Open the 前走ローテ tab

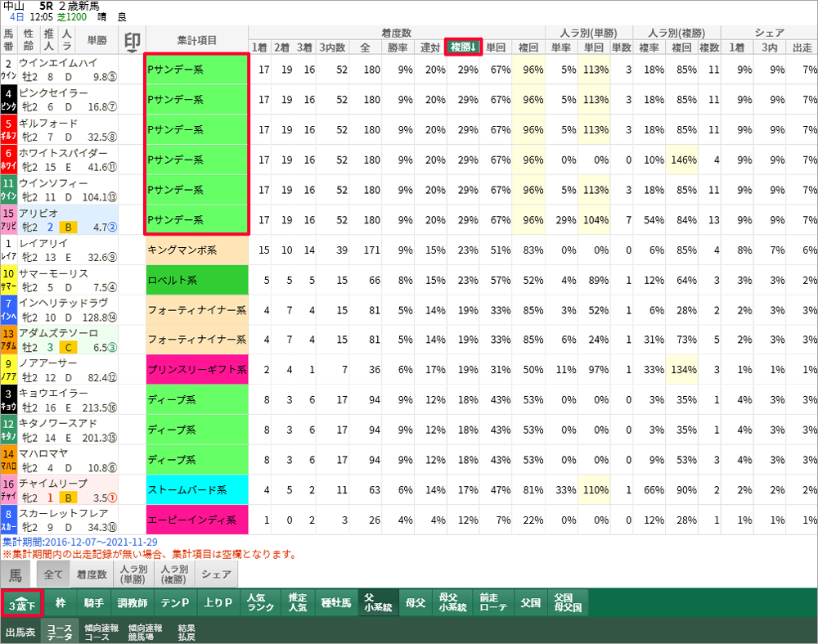[x=493, y=603]
